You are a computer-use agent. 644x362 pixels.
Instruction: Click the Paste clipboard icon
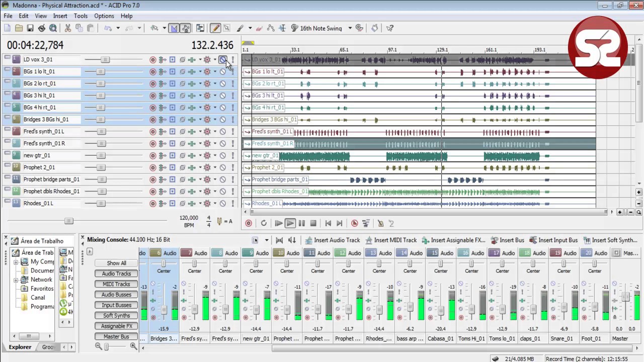[91, 28]
